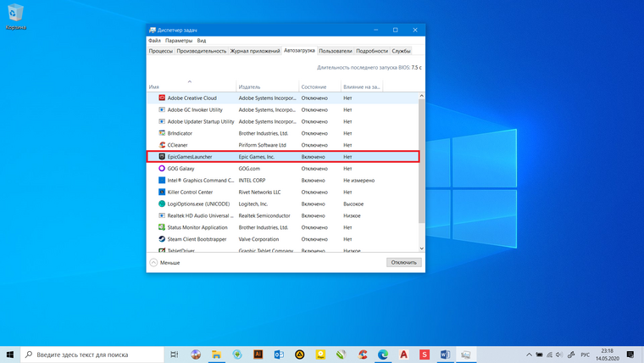644x363 pixels.
Task: Click the Отключить button
Action: (403, 262)
